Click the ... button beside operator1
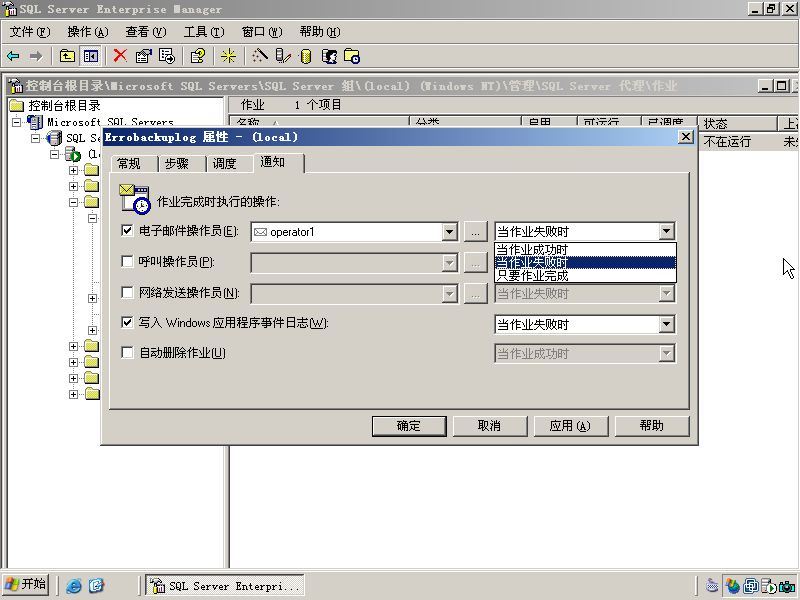The image size is (800, 600). [x=475, y=232]
